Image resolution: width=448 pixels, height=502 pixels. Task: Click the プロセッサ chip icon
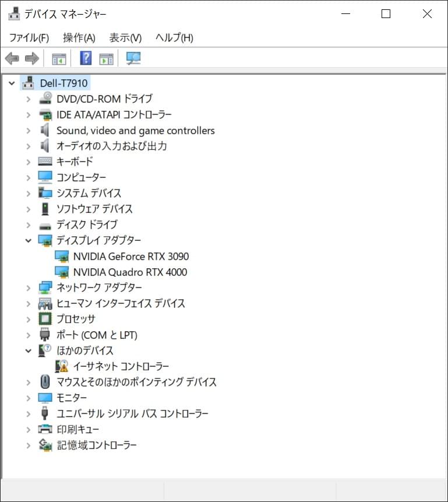click(45, 319)
